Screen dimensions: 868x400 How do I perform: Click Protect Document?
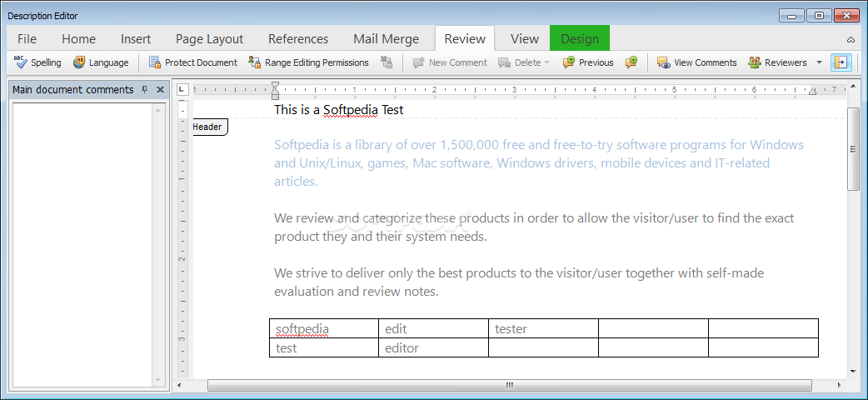tap(193, 62)
